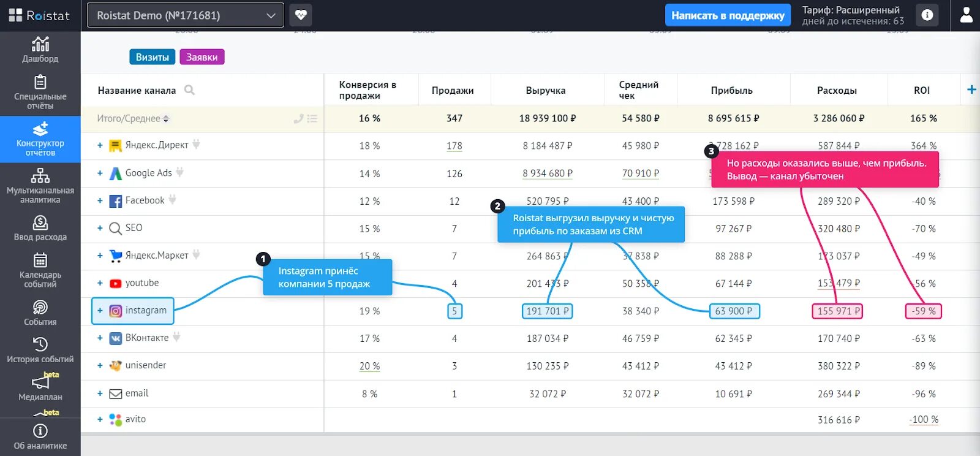Click the Название канала header
The width and height of the screenshot is (980, 456).
coord(137,90)
